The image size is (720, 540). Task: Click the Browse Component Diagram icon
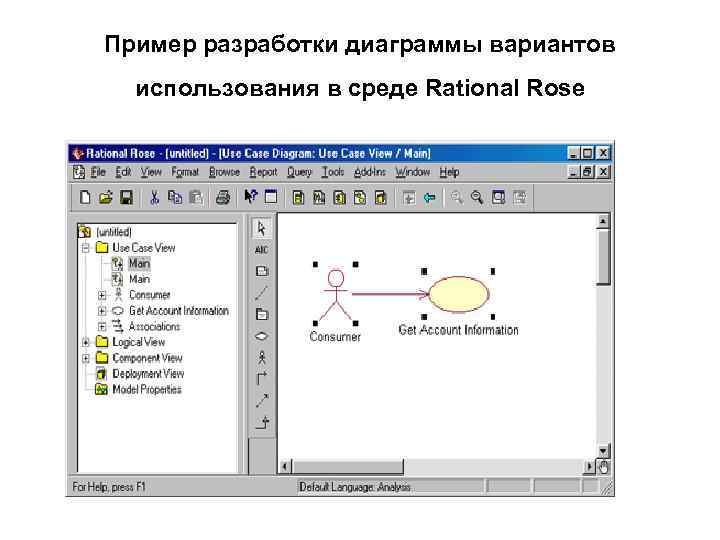pyautogui.click(x=340, y=198)
